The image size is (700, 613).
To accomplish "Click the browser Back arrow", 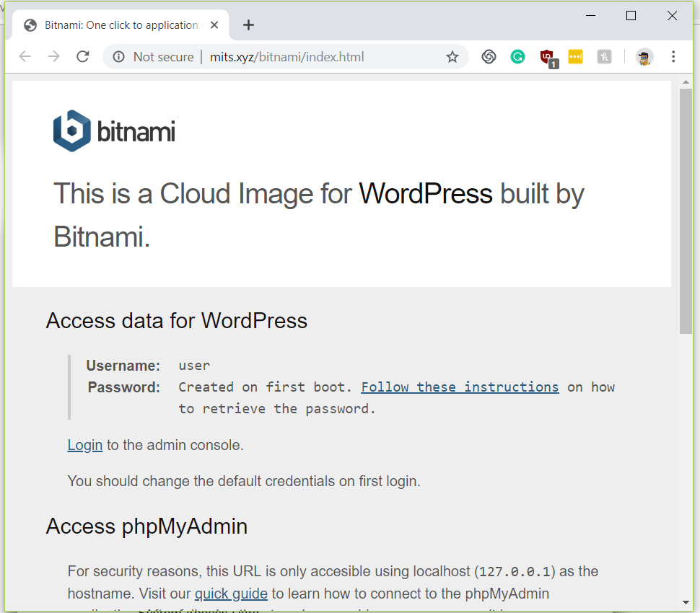I will (25, 57).
